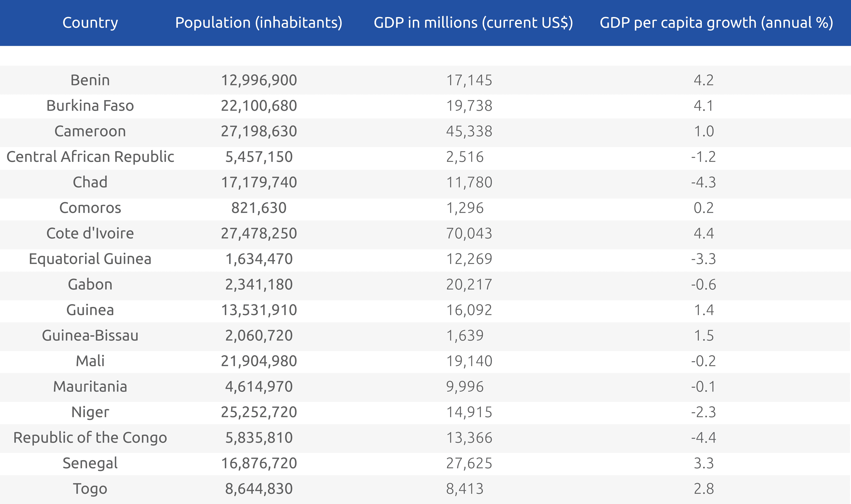Click Togo's population value 8,644,830
851x504 pixels.
[x=259, y=489]
